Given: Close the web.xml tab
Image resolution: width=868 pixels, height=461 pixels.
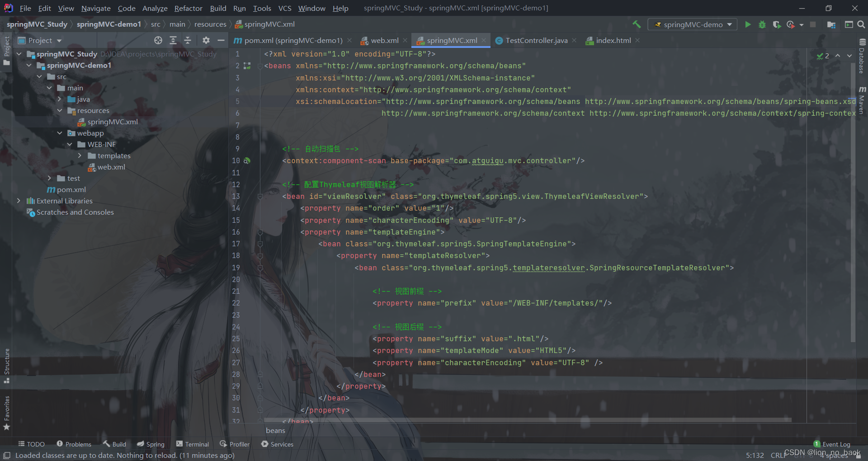Looking at the screenshot, I should [405, 40].
